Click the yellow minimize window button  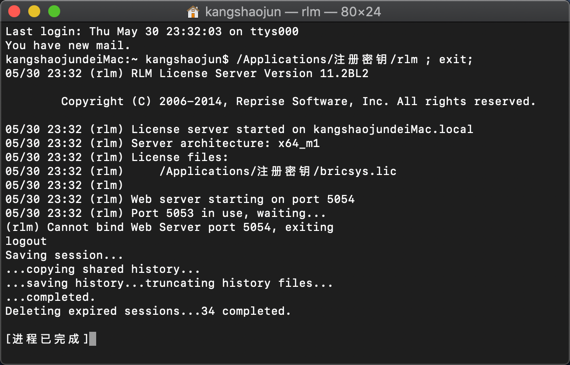[x=34, y=11]
